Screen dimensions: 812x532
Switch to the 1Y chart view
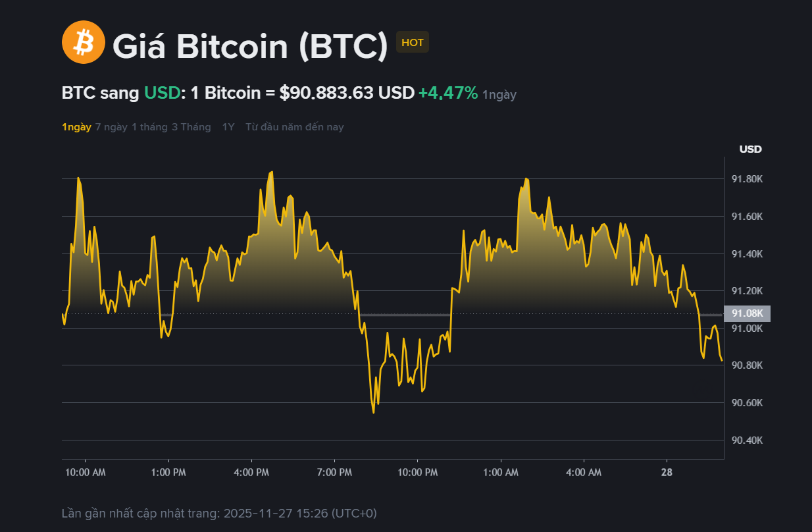[x=228, y=127]
